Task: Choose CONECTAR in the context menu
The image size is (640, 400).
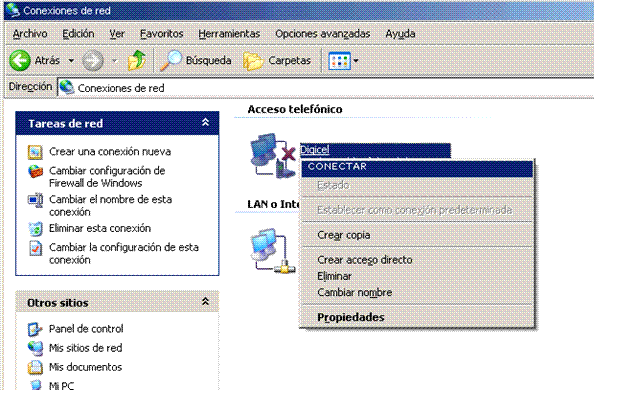Action: [x=417, y=168]
